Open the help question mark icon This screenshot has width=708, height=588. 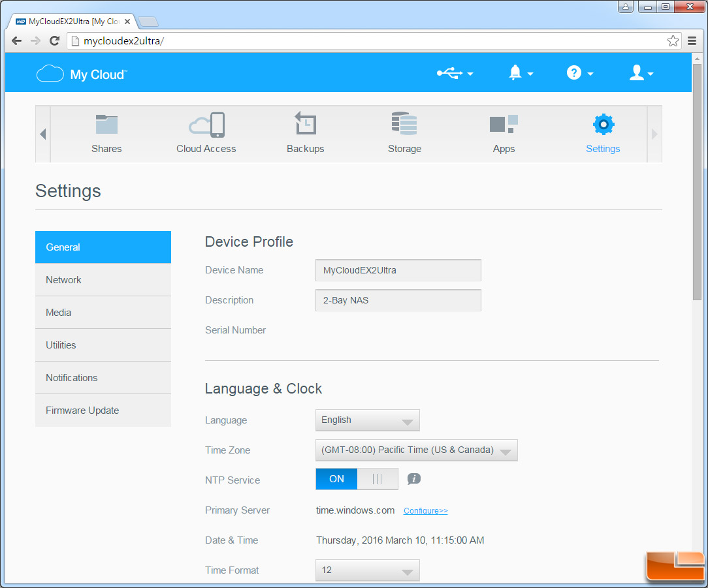(x=579, y=72)
